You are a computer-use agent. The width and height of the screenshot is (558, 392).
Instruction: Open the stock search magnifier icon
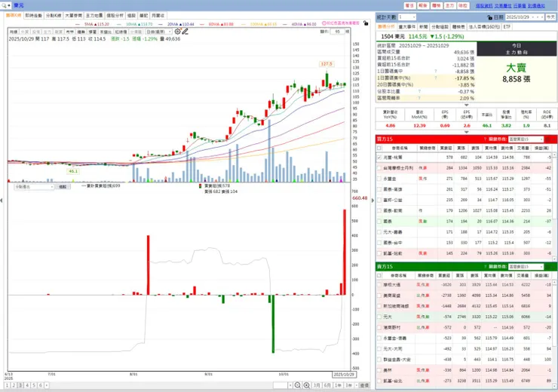pos(5,5)
